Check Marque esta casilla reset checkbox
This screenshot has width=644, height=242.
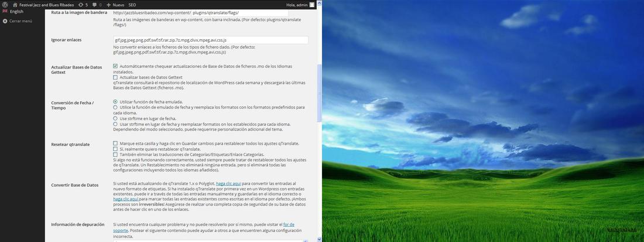[x=115, y=144]
